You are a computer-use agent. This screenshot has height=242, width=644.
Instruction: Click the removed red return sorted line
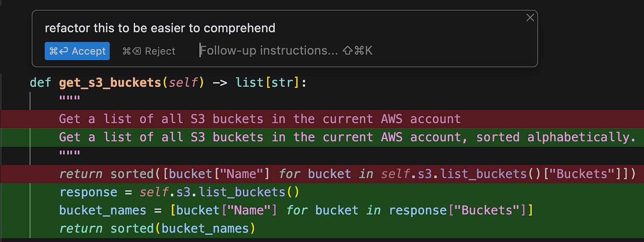pos(322,174)
